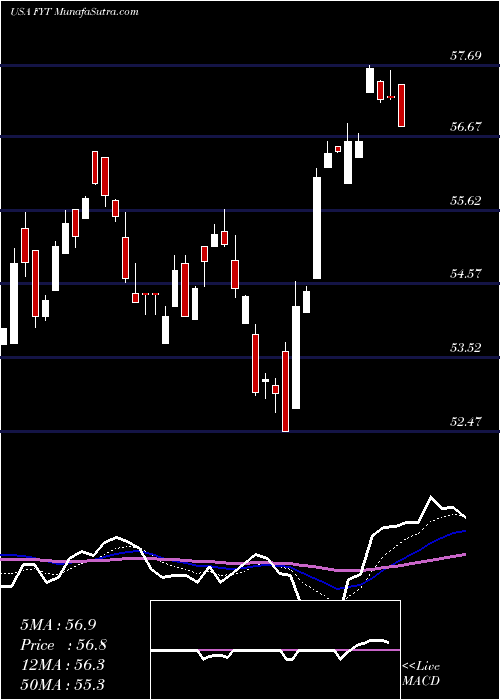This screenshot has width=500, height=700.
Task: Click the 57.69 price level label
Action: [x=466, y=56]
